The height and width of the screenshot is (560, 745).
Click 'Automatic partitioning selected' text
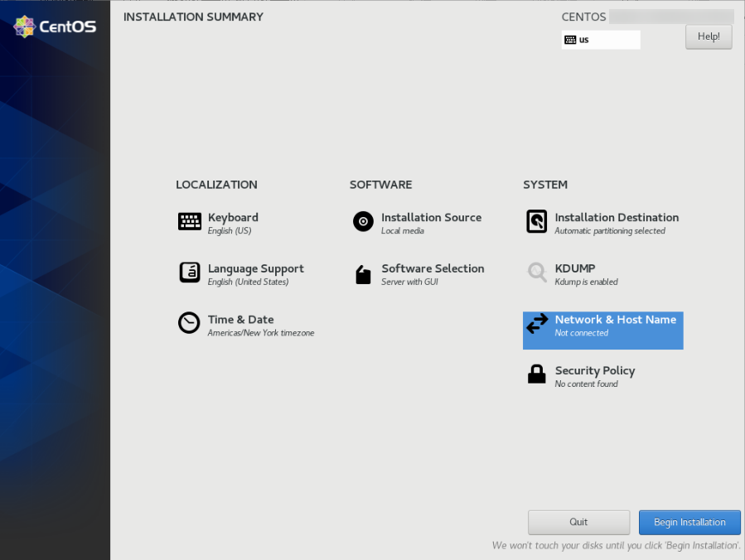pyautogui.click(x=610, y=231)
